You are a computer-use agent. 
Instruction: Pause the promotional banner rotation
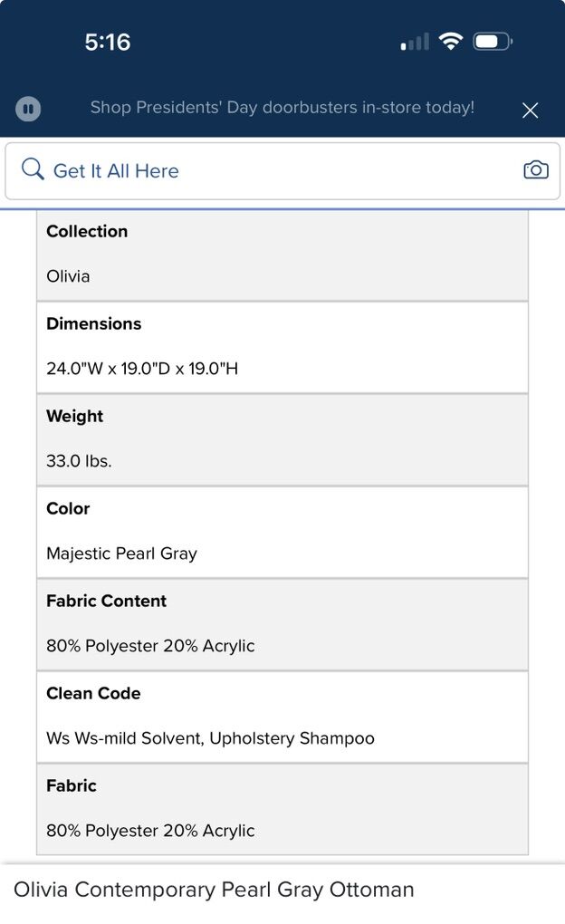28,110
